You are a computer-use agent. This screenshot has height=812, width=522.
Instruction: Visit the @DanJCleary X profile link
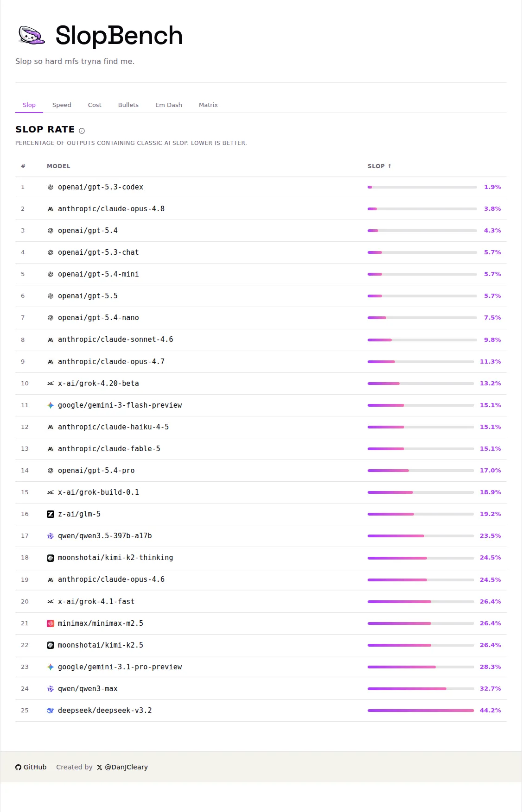click(122, 767)
